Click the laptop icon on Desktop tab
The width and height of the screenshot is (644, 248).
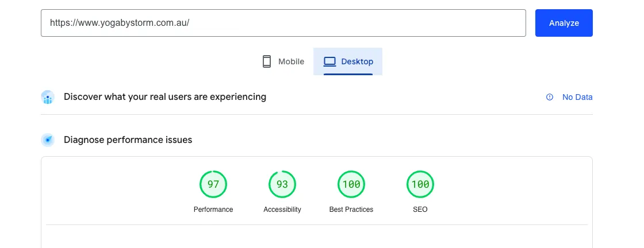329,61
